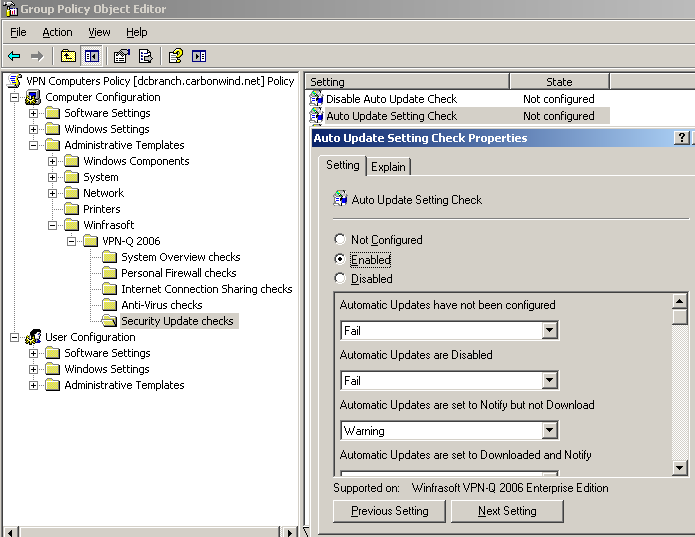Collapse Administrative Templates under Computer Configuration
Image resolution: width=695 pixels, height=537 pixels.
pos(33,145)
